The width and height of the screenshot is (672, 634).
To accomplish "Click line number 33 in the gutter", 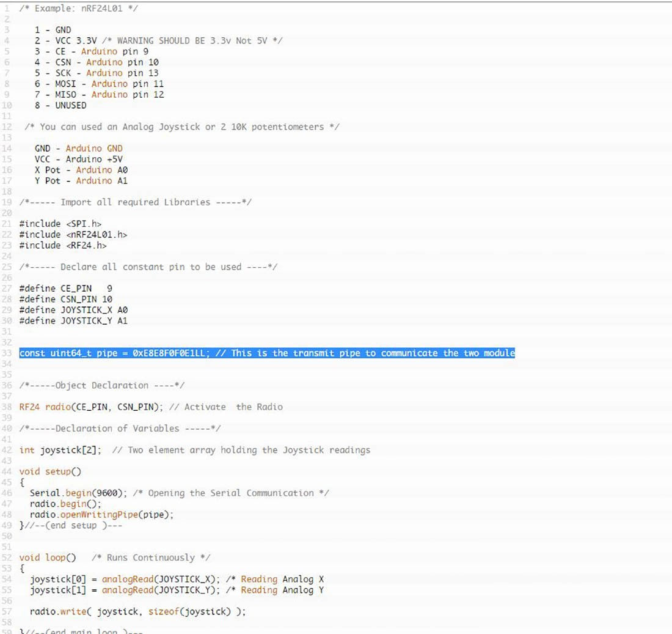I will tap(7, 353).
